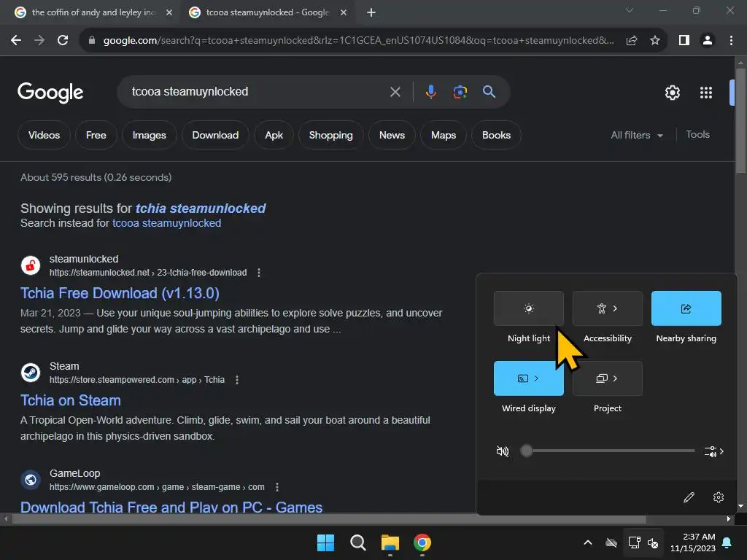Open the Project display options
Image resolution: width=747 pixels, height=560 pixels.
(607, 378)
